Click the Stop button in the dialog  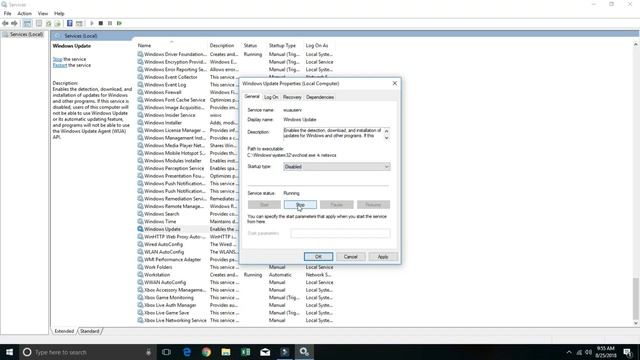tap(300, 204)
